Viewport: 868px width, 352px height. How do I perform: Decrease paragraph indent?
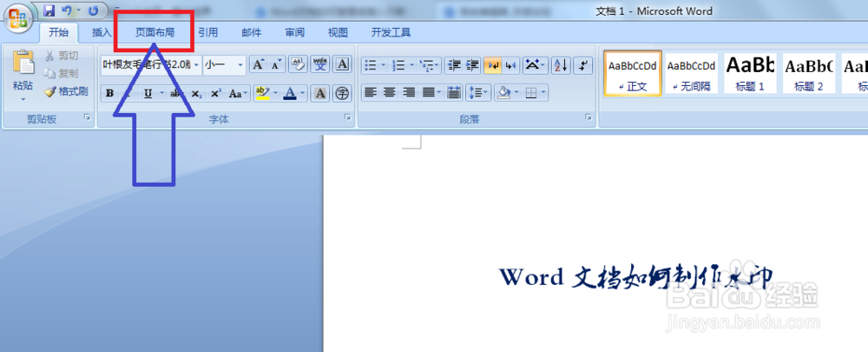coord(453,65)
